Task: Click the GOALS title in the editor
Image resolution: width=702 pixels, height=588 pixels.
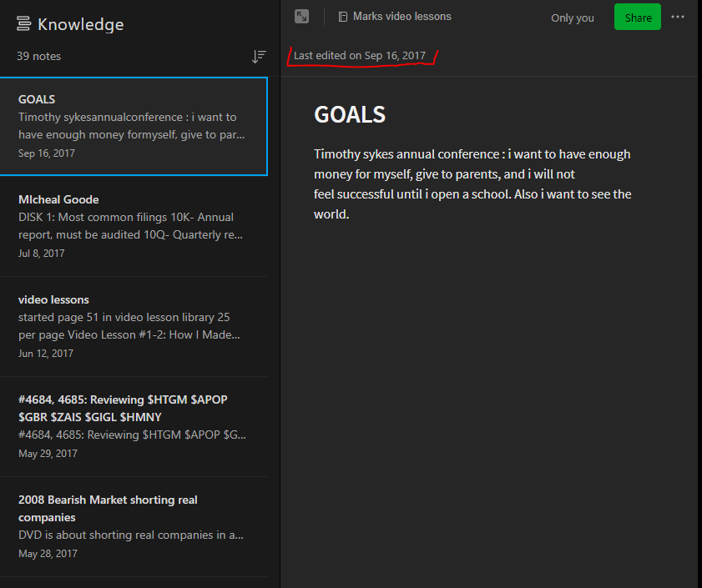Action: (350, 114)
